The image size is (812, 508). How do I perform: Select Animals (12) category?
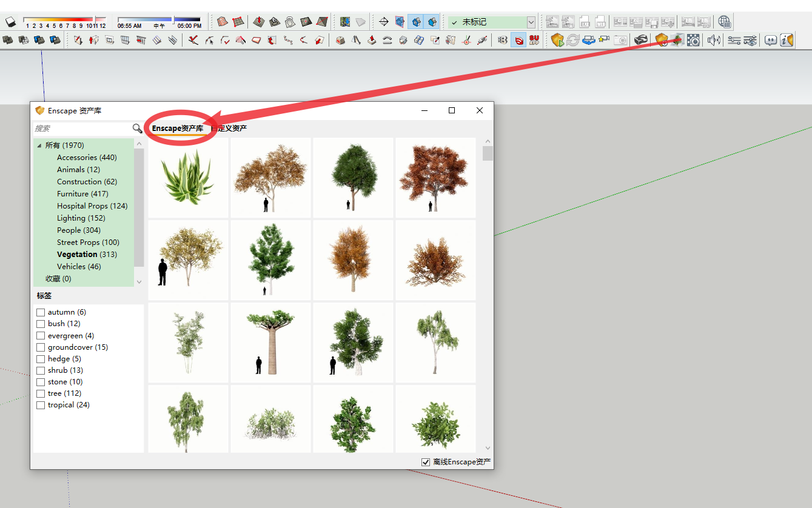coord(78,170)
